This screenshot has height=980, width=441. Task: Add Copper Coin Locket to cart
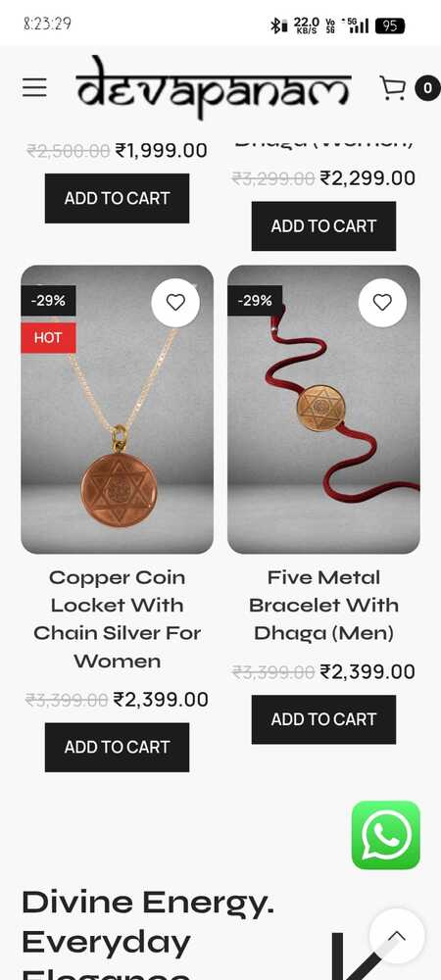point(117,747)
